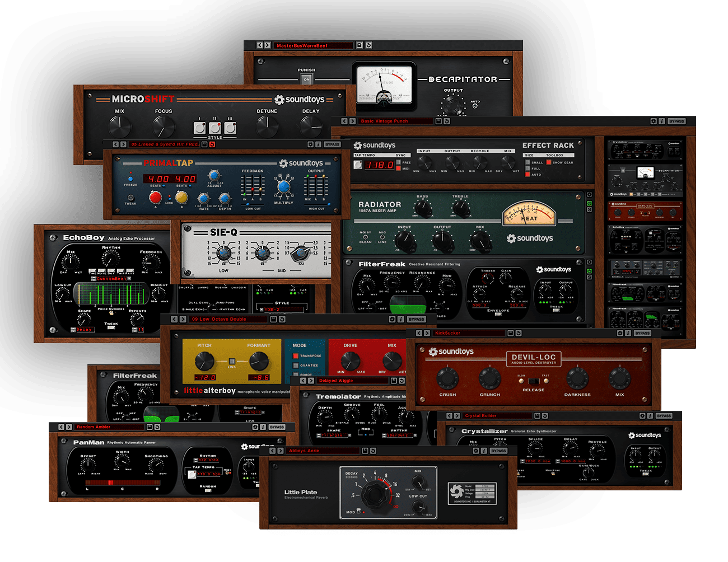Go to previous preset in Devil-Loc
The image size is (728, 562).
pos(419,333)
